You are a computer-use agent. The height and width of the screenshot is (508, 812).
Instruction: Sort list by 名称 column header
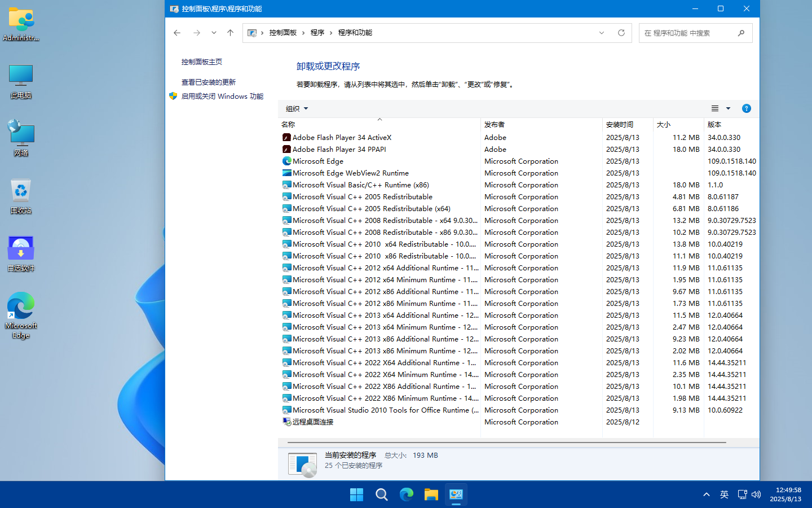[x=379, y=124]
